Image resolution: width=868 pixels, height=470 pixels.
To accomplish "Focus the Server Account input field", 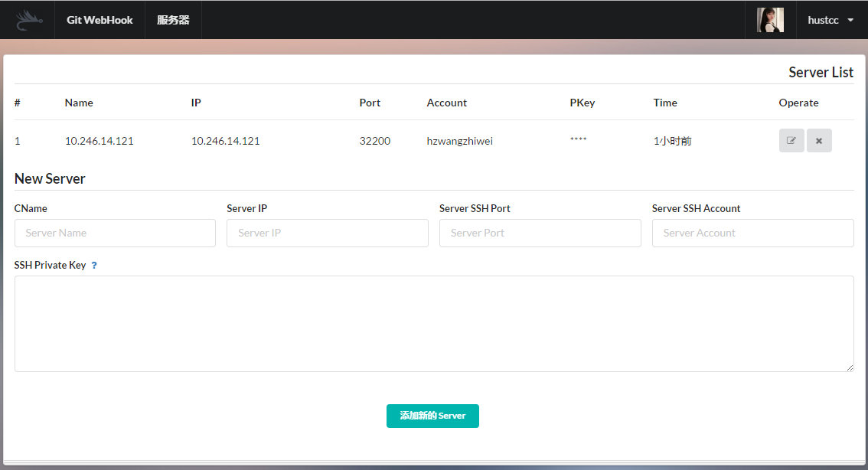I will pyautogui.click(x=753, y=233).
